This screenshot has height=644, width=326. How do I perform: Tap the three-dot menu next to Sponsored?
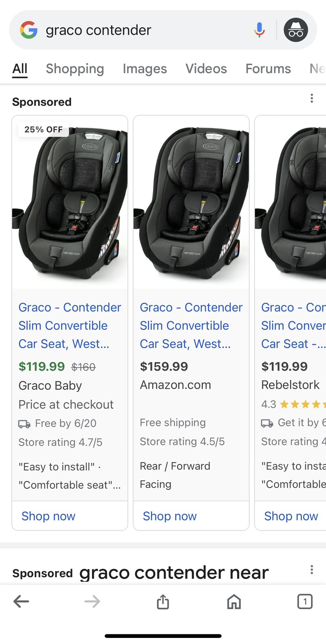(x=312, y=98)
